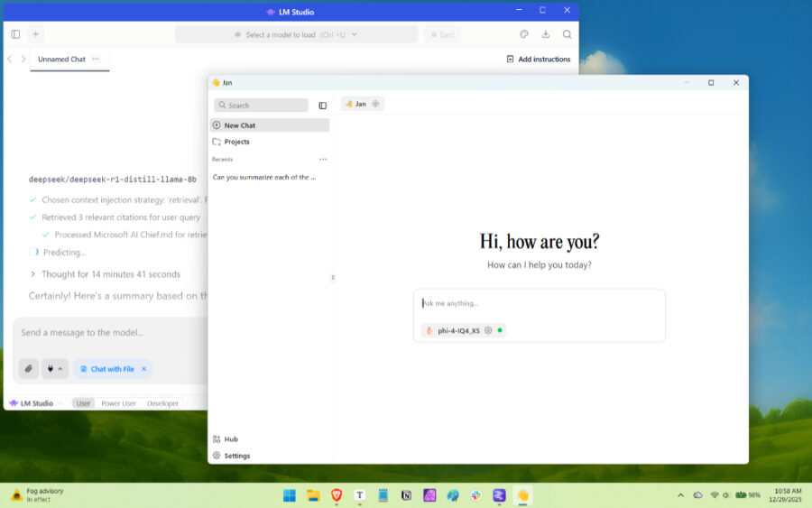812x508 pixels.
Task: Click Add instructions button
Action: (539, 60)
